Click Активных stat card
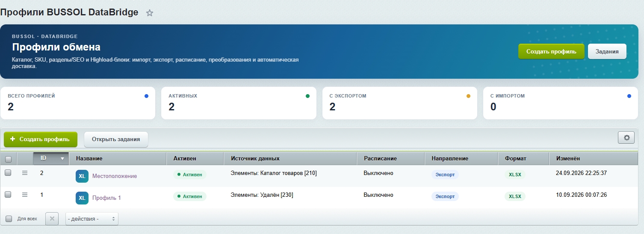Image resolution: width=644 pixels, height=234 pixels. pyautogui.click(x=239, y=103)
